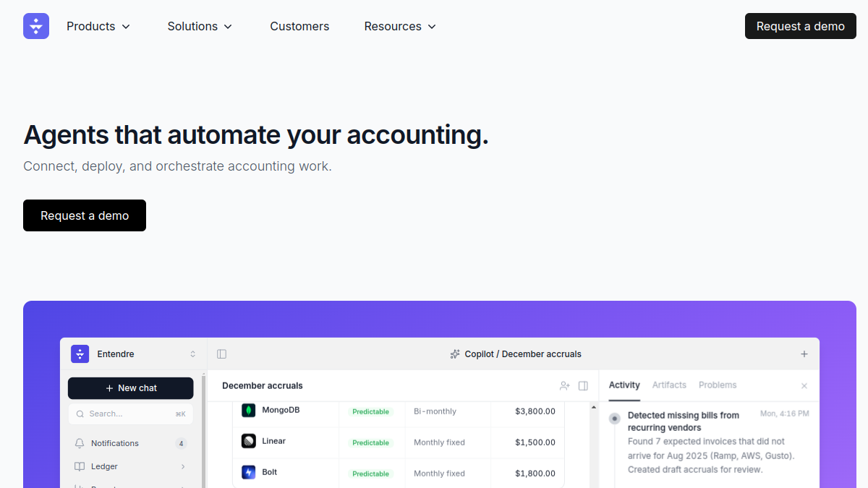Click the plus icon at the app's top right
Image resolution: width=868 pixels, height=488 pixels.
pyautogui.click(x=804, y=354)
